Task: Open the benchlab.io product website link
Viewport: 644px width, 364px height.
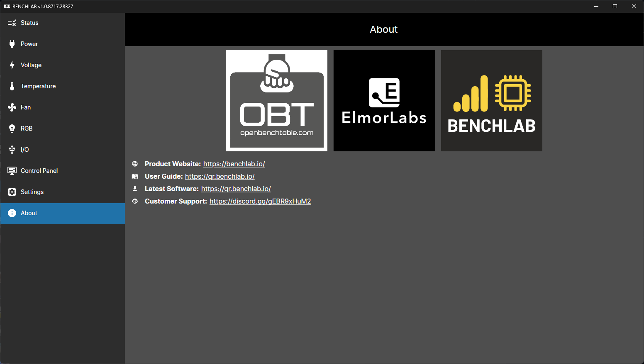Action: pyautogui.click(x=234, y=164)
